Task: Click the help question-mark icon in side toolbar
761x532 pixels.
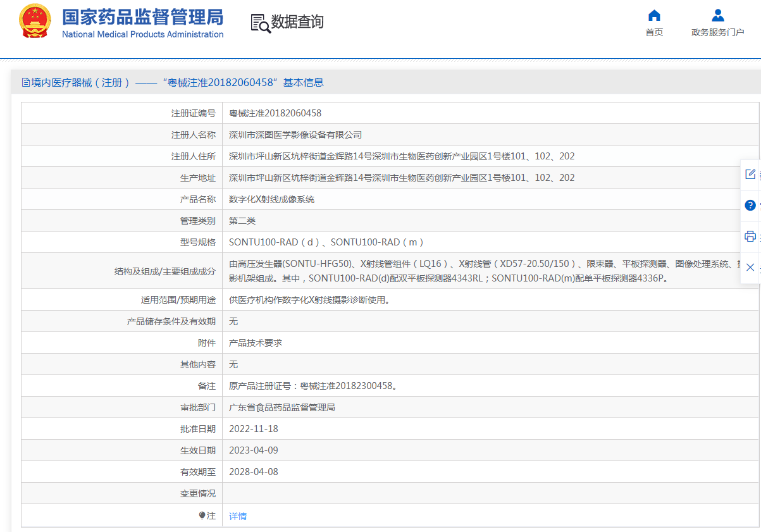Action: (750, 205)
